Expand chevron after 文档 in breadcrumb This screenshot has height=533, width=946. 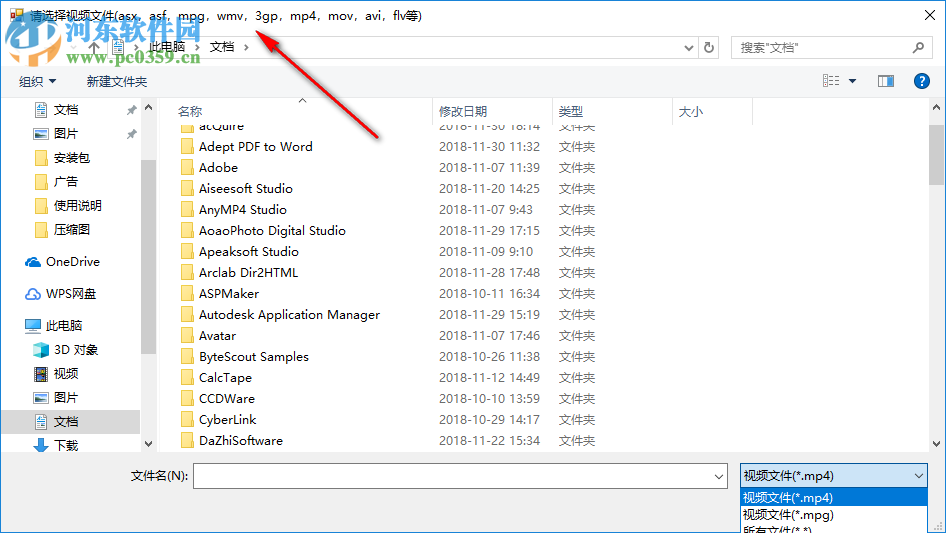point(246,47)
